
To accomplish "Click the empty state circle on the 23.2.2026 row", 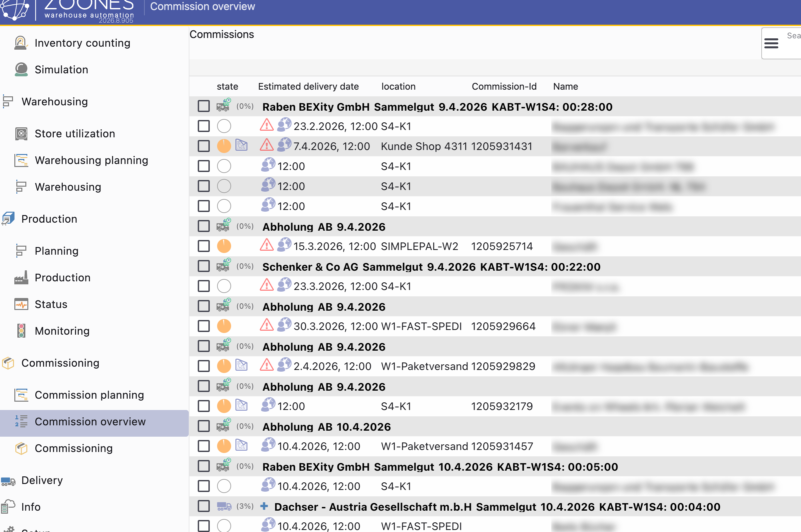I will pos(224,126).
